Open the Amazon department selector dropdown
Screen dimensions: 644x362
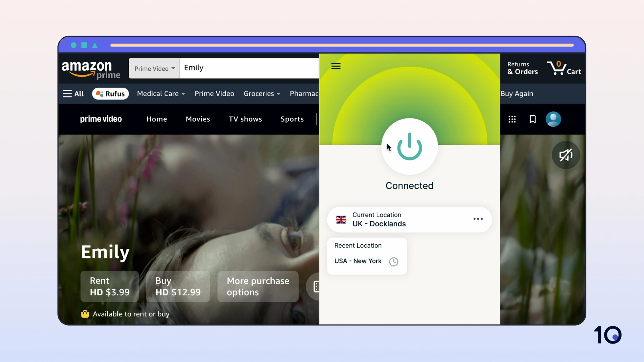click(154, 68)
